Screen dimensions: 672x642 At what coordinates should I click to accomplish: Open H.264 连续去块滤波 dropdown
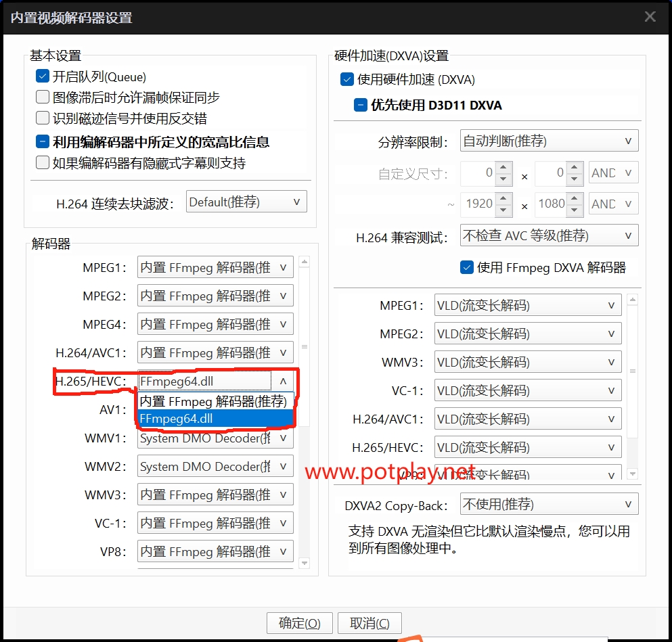(x=246, y=202)
